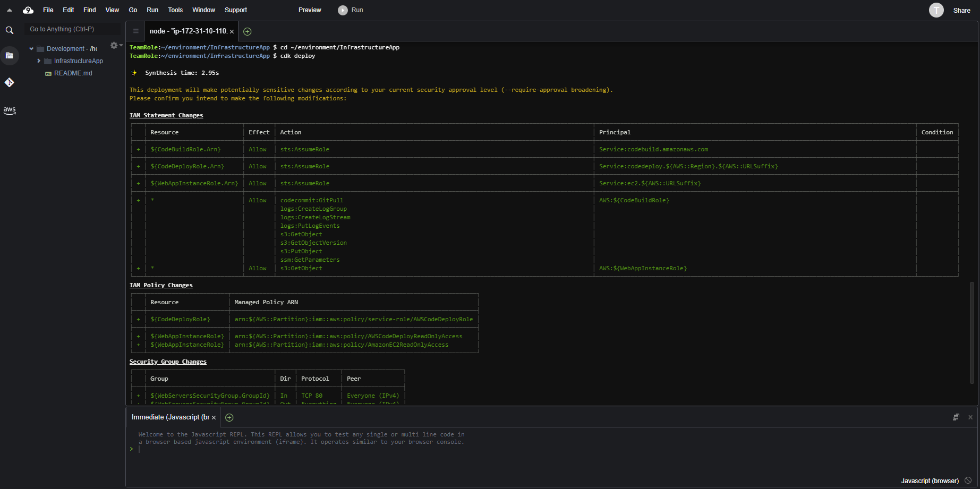The image size is (980, 489).
Task: Open the View menu
Action: (x=112, y=10)
